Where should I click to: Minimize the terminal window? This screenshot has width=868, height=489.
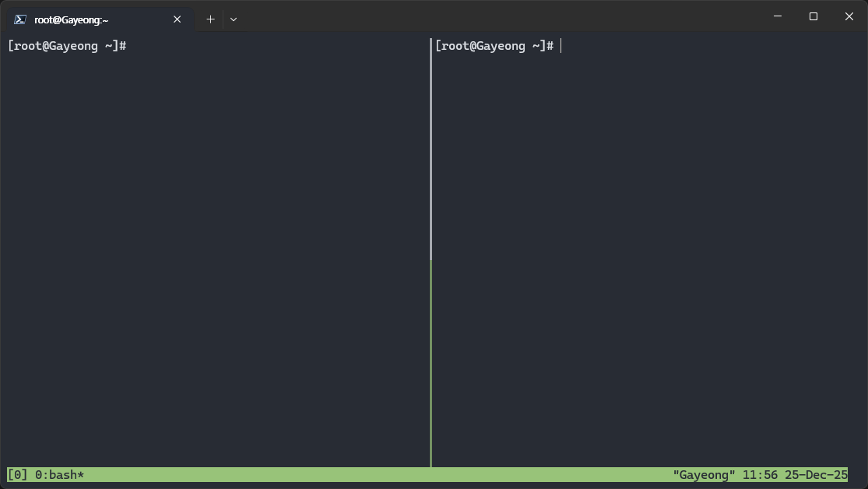coord(776,16)
